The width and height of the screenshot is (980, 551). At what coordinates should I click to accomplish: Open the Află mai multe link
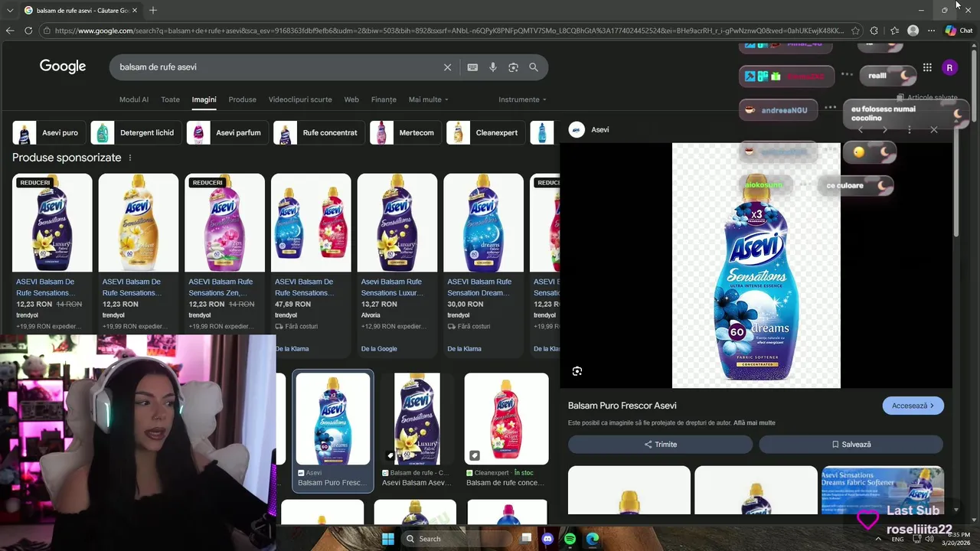(x=754, y=422)
